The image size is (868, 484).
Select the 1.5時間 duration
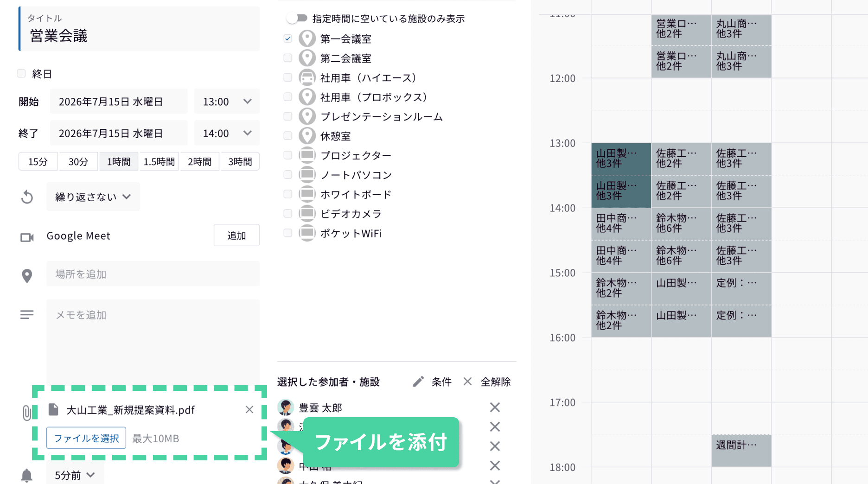point(159,161)
